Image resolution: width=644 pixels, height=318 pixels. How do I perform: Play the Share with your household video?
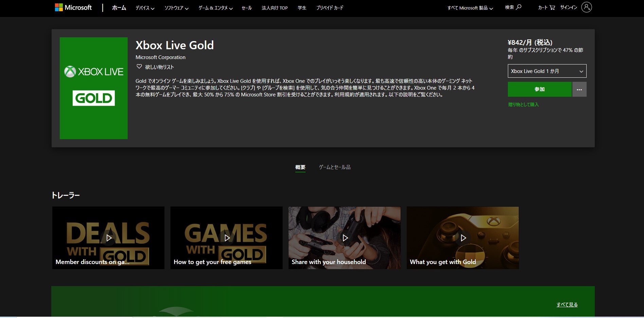coord(345,238)
